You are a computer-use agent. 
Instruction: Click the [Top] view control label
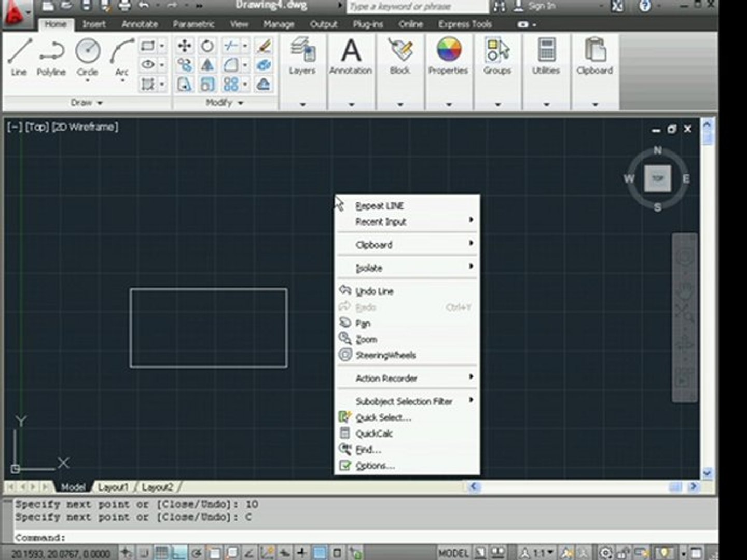[37, 127]
